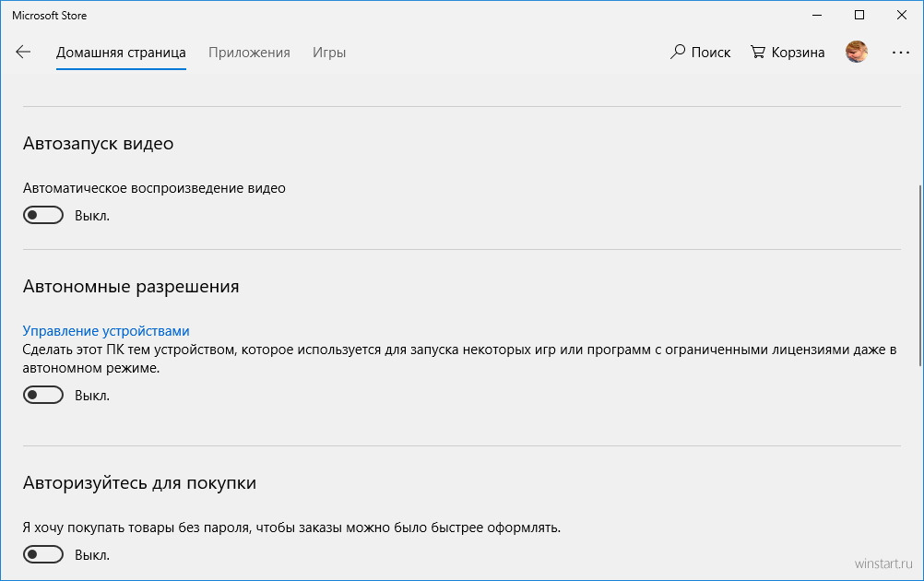Maximize the Microsoft Store window

click(x=859, y=16)
